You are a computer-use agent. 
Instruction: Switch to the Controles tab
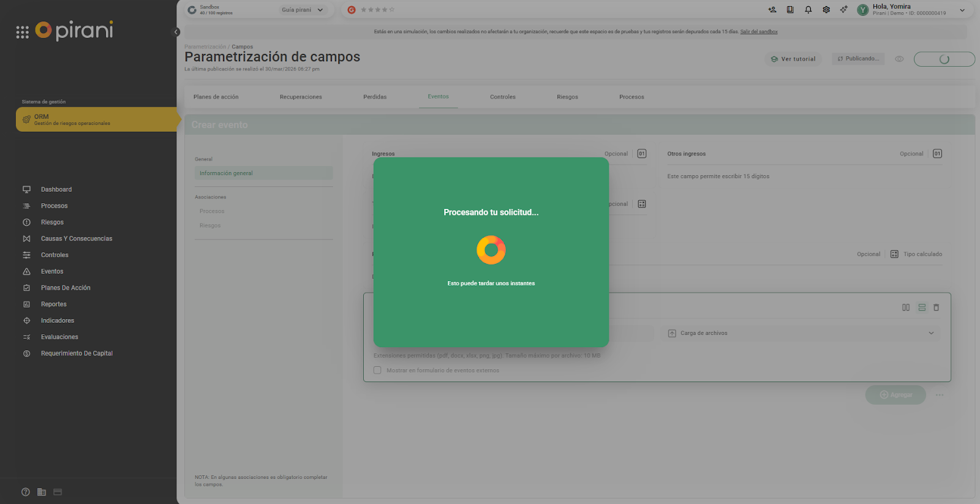pos(502,97)
